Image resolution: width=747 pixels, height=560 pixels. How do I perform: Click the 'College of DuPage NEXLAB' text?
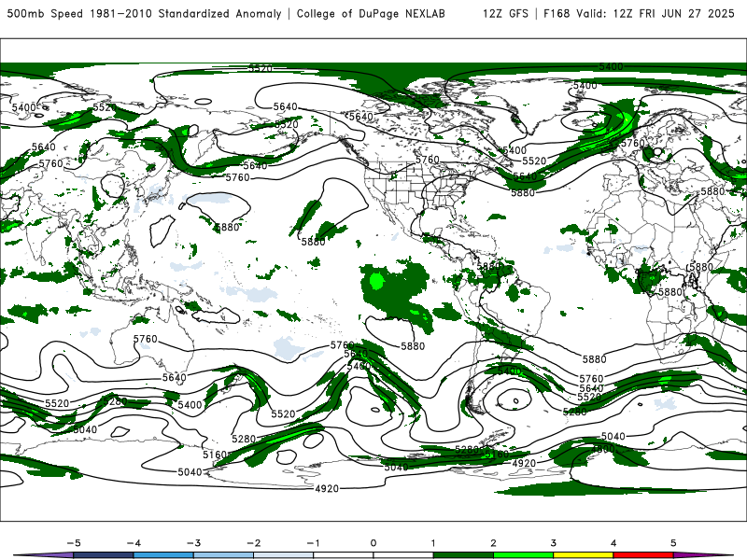click(x=371, y=13)
